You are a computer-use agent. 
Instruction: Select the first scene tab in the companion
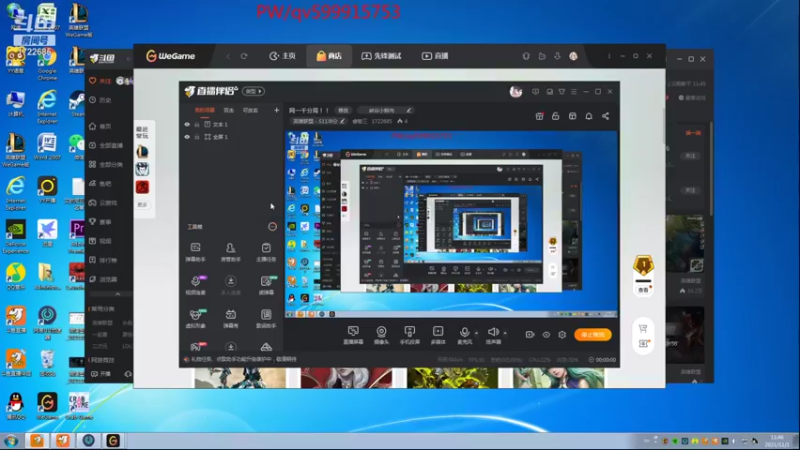(x=205, y=110)
